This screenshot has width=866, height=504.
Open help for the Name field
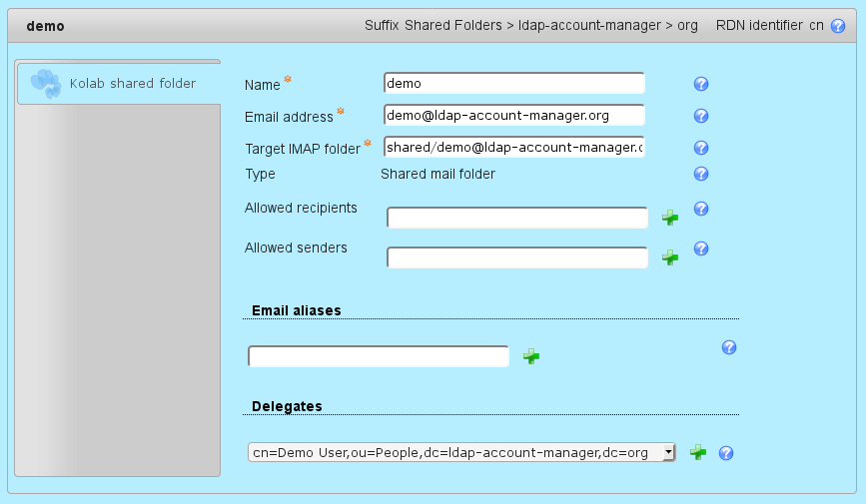701,85
